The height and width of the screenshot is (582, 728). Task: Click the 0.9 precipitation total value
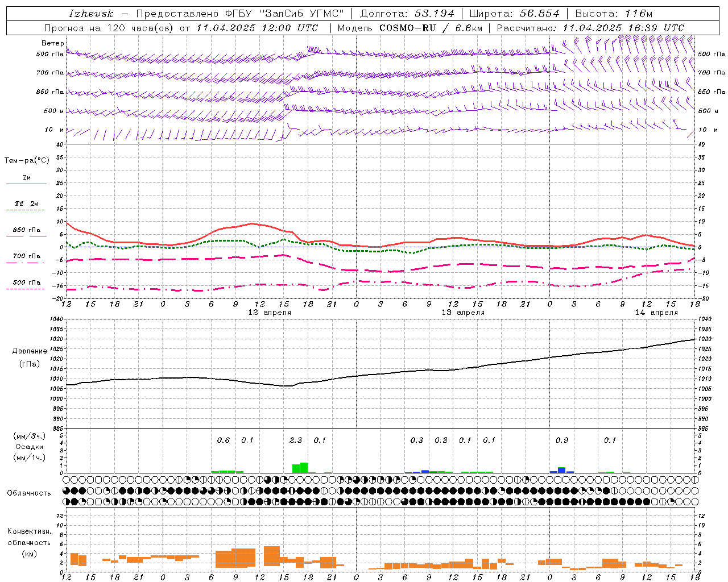tap(562, 440)
